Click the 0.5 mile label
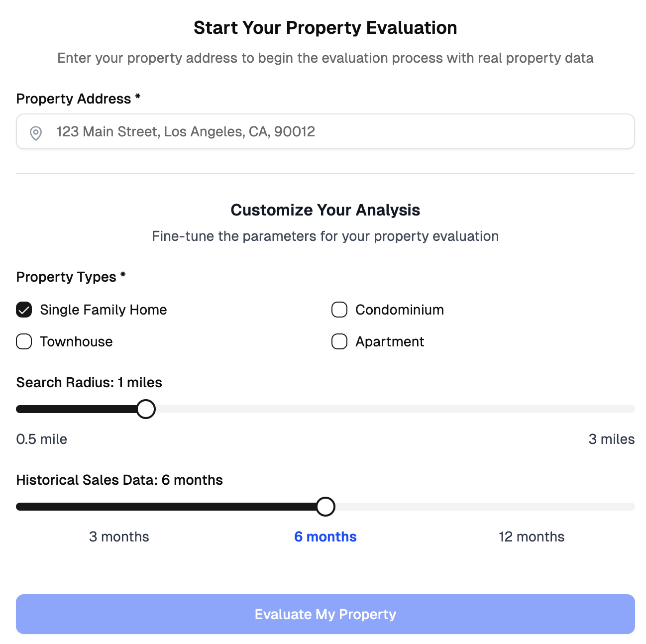Viewport: 646px width, 644px height. 42,439
